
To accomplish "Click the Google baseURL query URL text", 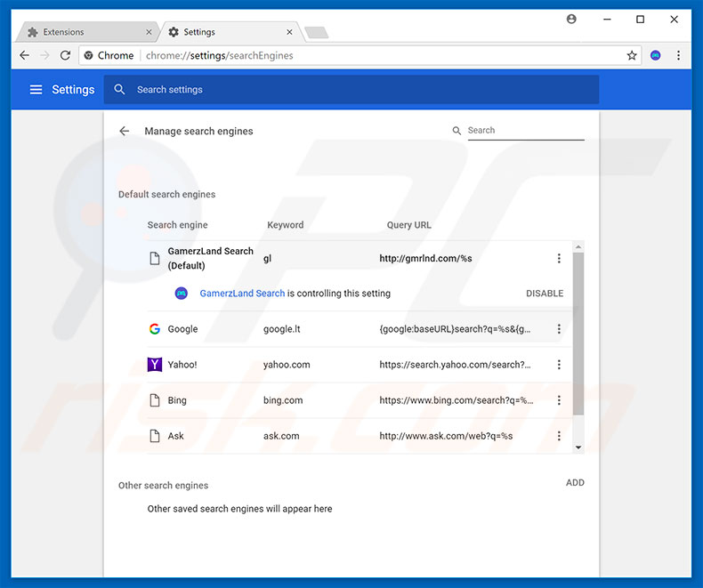I will click(x=455, y=329).
